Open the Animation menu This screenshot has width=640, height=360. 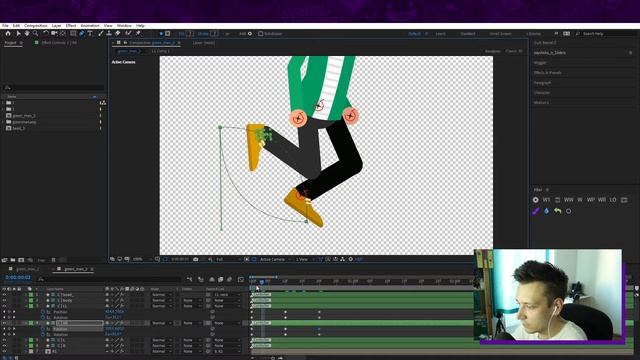(90, 26)
